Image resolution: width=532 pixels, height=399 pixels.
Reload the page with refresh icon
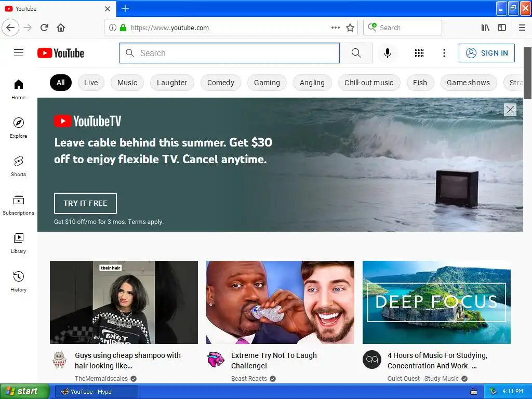45,28
